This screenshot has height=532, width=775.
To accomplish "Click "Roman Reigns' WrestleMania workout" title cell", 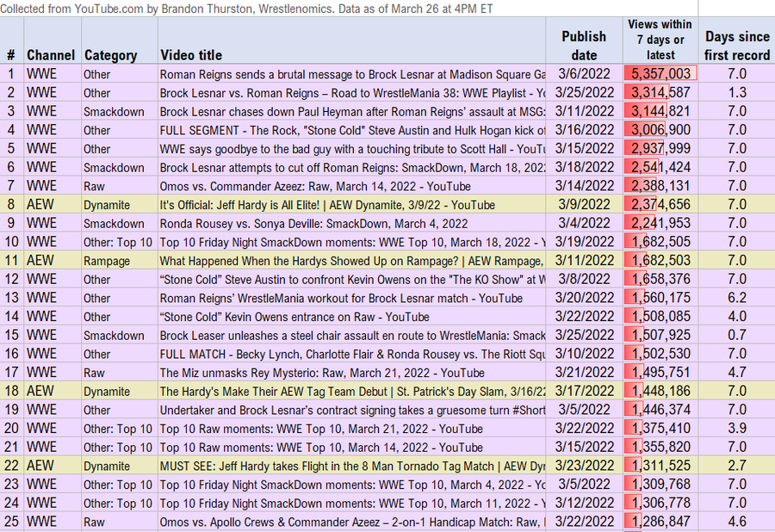I will [352, 299].
